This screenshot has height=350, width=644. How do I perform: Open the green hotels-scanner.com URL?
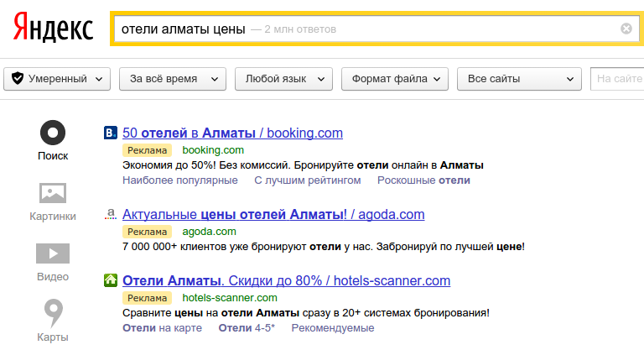point(230,298)
